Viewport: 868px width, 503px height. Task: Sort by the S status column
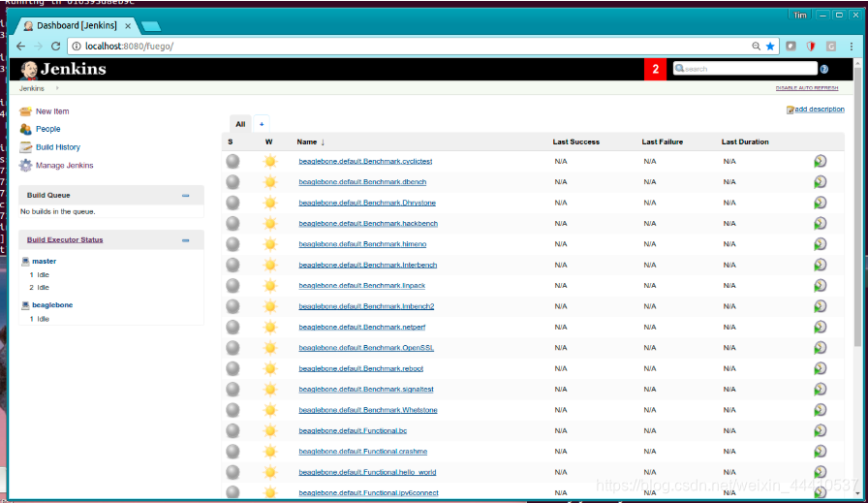pos(231,141)
